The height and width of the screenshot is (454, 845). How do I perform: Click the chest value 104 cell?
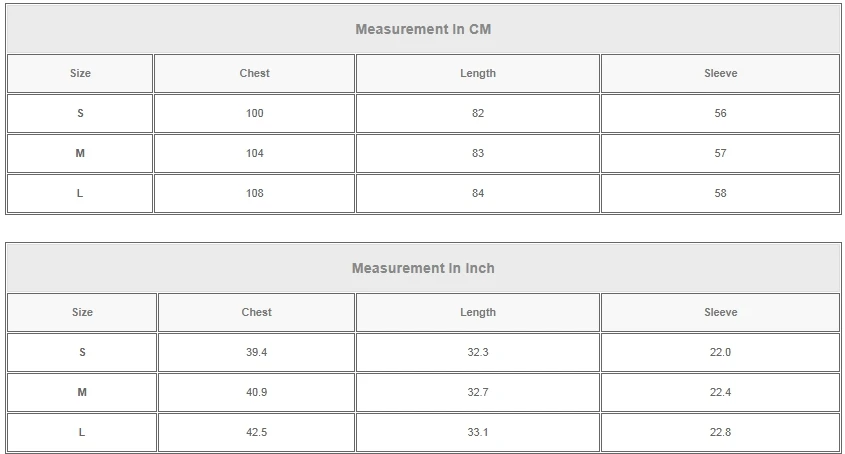[255, 154]
